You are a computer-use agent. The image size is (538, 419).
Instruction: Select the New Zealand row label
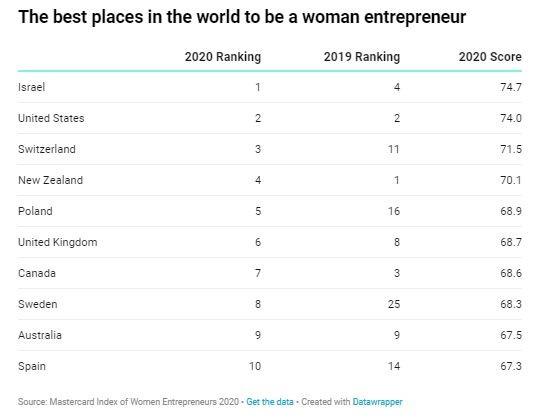click(50, 180)
